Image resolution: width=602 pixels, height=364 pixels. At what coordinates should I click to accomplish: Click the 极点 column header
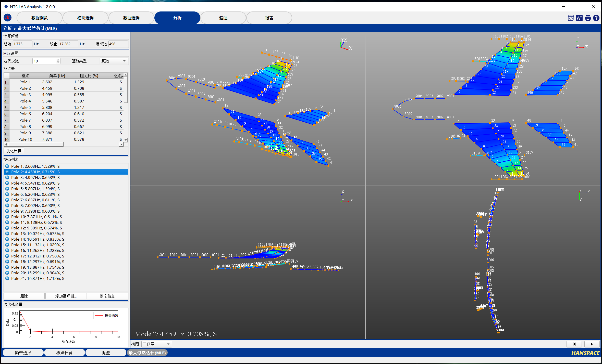tap(25, 76)
